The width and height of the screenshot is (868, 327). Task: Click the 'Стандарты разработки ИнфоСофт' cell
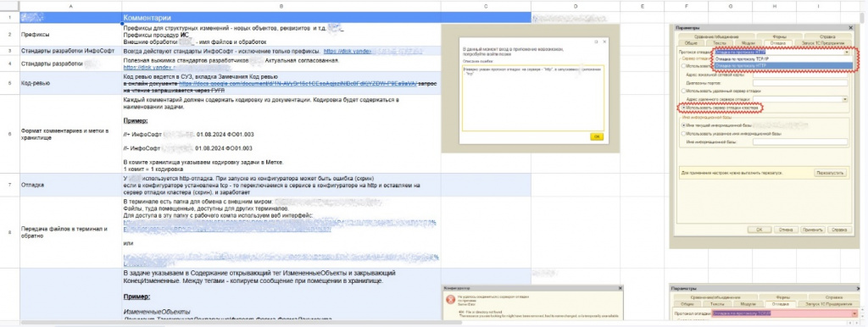click(71, 51)
